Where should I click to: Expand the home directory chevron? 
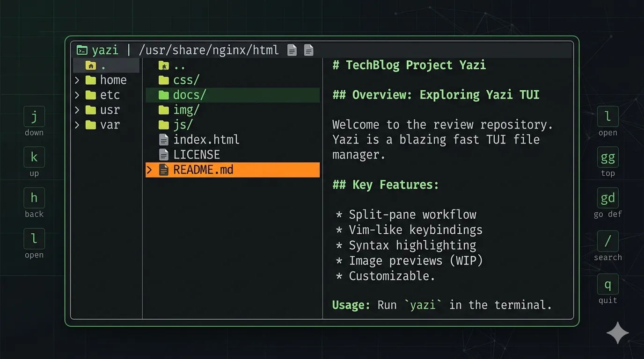click(x=77, y=80)
